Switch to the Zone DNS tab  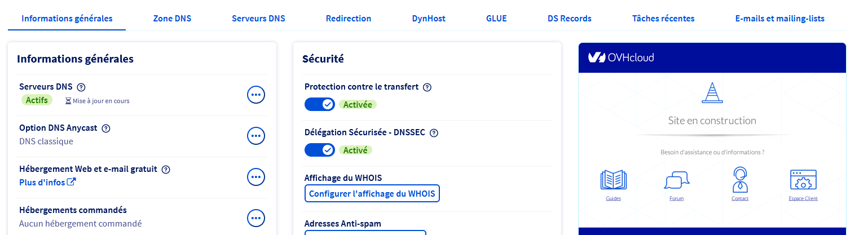click(x=172, y=19)
